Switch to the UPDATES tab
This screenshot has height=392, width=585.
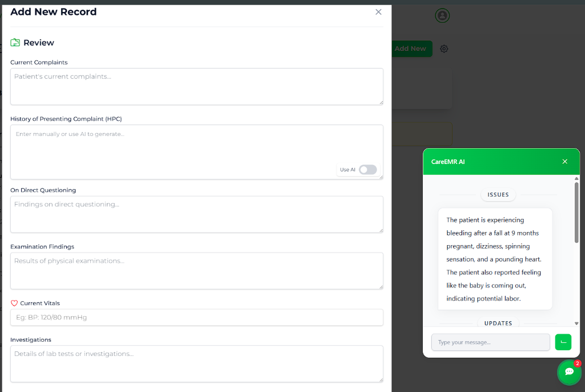pos(498,323)
